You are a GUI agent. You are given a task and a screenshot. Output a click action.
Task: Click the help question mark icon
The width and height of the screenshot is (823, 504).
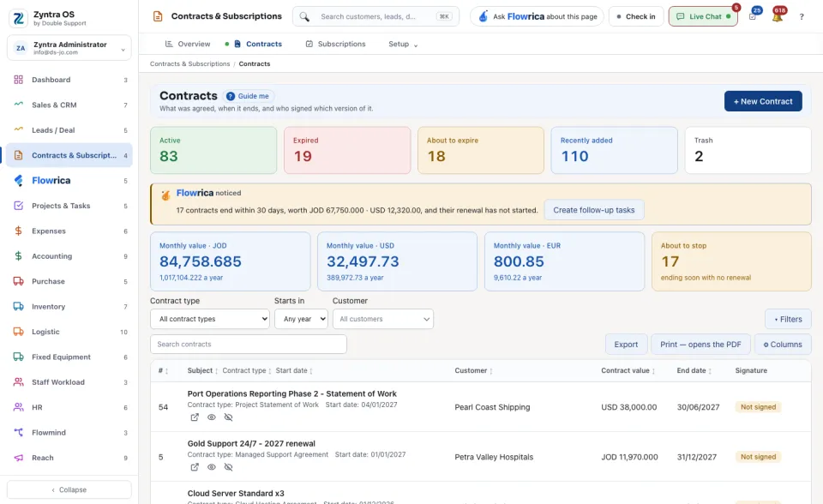[x=802, y=17]
